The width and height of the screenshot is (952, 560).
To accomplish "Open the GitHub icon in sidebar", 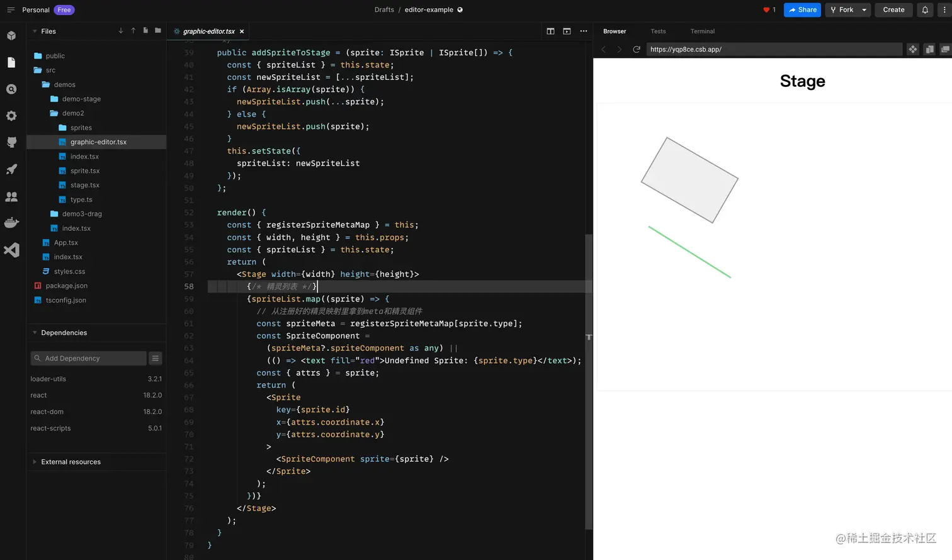I will pos(11,142).
